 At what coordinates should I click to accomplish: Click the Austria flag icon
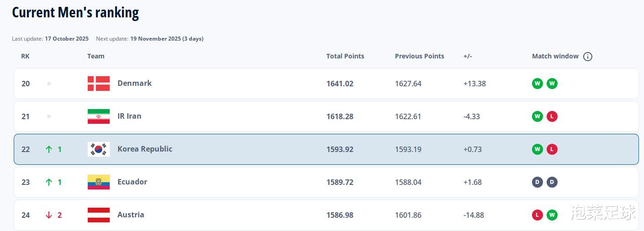[x=99, y=215]
